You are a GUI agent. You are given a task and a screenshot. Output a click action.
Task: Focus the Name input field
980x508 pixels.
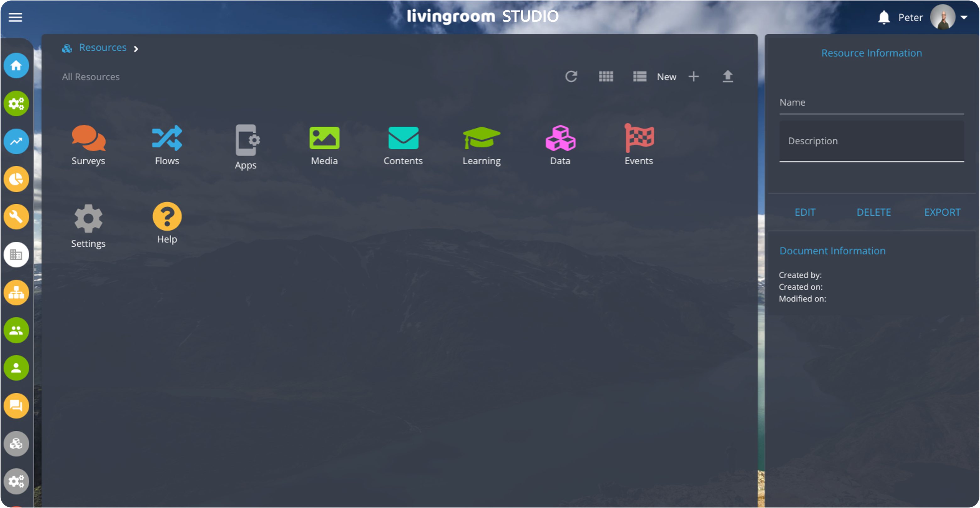[872, 103]
